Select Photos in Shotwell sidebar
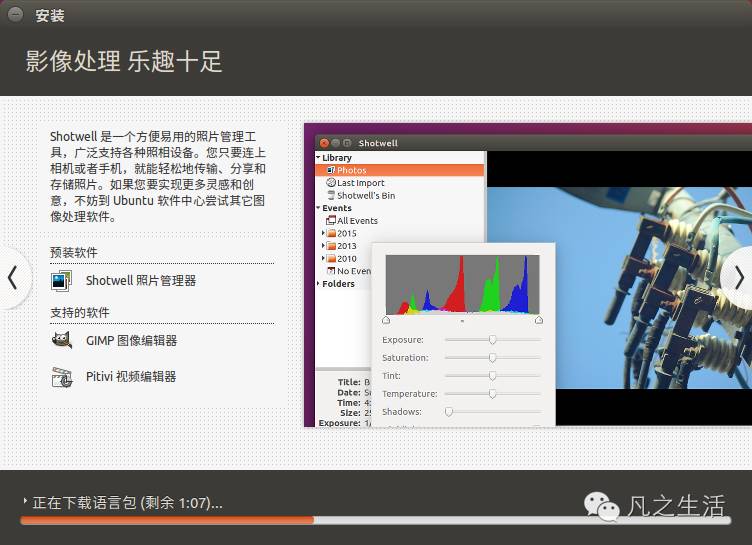The image size is (752, 545). (400, 170)
